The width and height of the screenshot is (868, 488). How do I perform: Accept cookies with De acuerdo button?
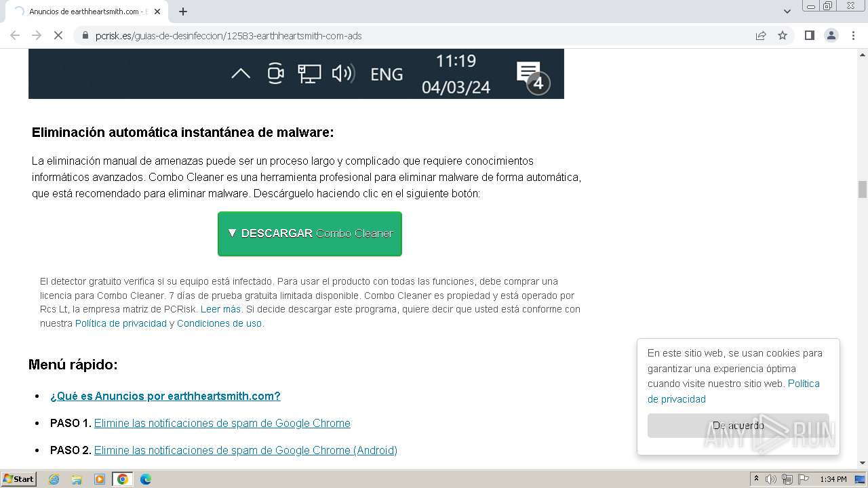738,426
